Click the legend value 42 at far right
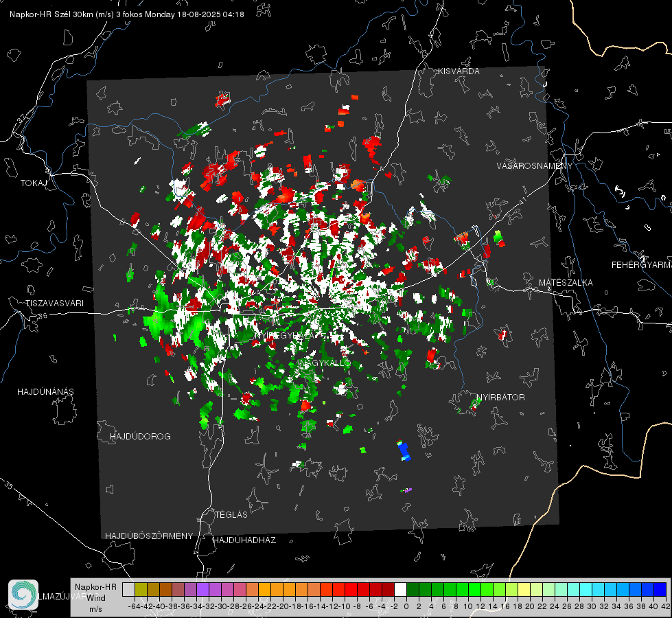This screenshot has width=672, height=618. [x=665, y=606]
